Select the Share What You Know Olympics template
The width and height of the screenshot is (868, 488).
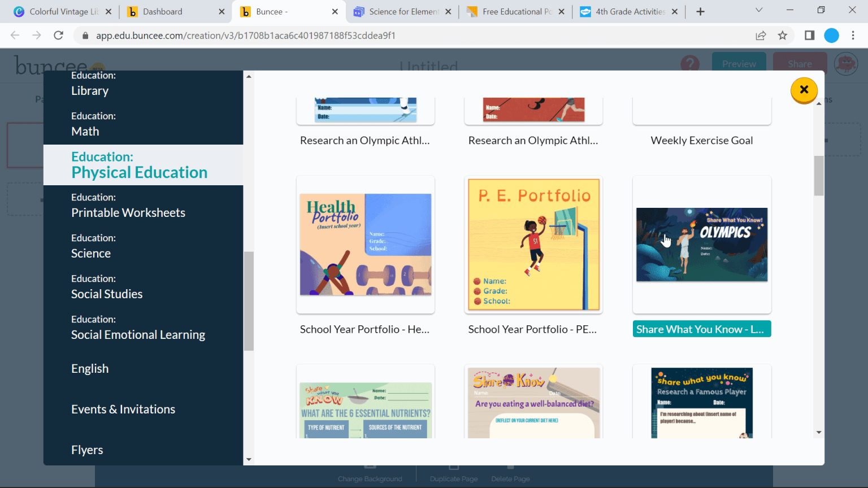click(x=701, y=245)
